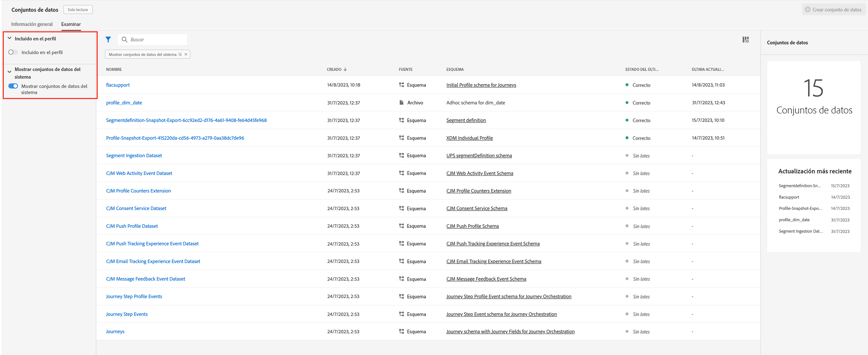Collapse the Incluido en el perfil section

point(9,38)
